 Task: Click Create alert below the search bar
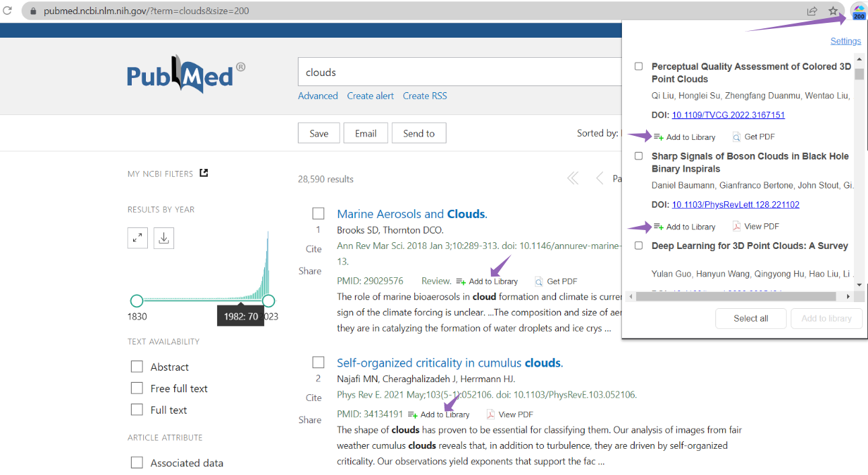click(370, 96)
